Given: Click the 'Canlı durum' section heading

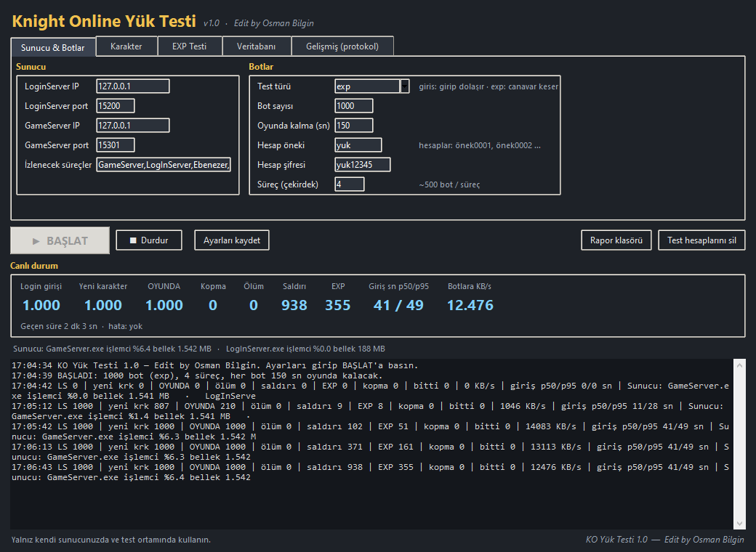Looking at the screenshot, I should point(34,266).
